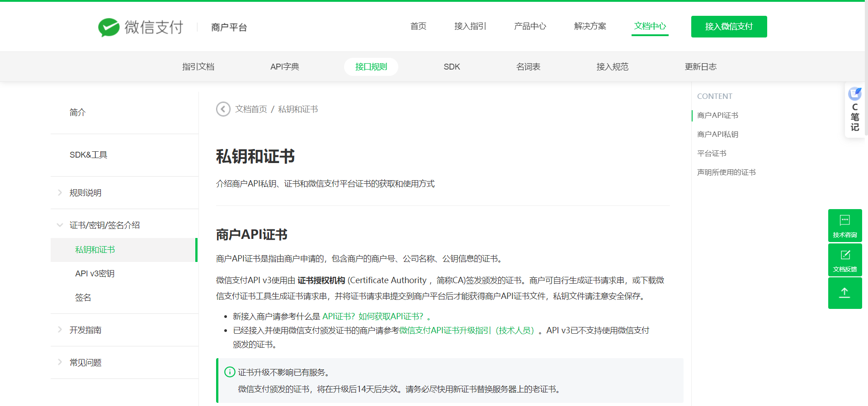Open 技术咨询 chat button

[x=845, y=225]
